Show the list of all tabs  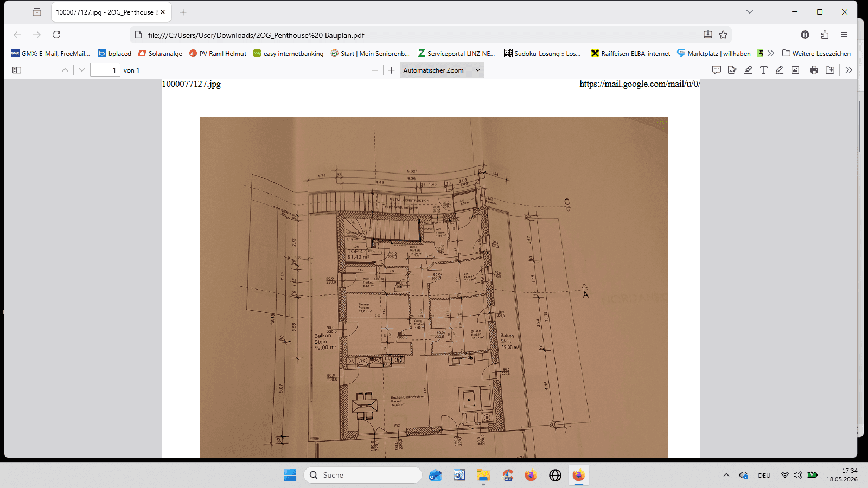point(750,12)
